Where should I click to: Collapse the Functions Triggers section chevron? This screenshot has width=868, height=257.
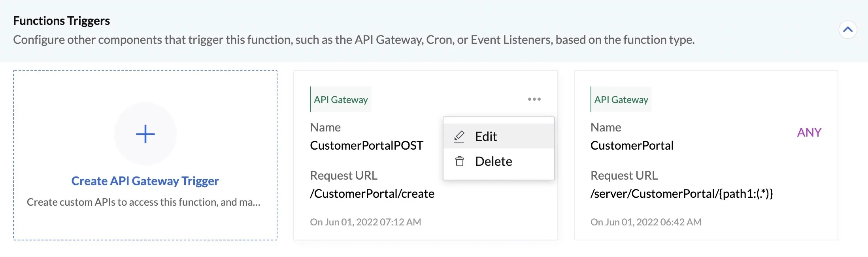(847, 30)
